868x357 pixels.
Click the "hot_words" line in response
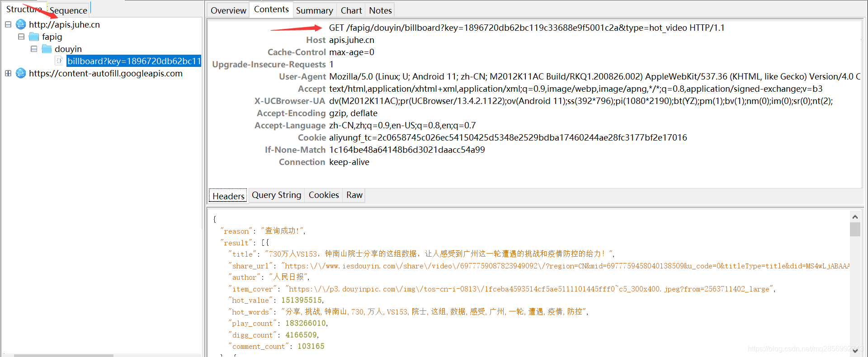pyautogui.click(x=408, y=312)
